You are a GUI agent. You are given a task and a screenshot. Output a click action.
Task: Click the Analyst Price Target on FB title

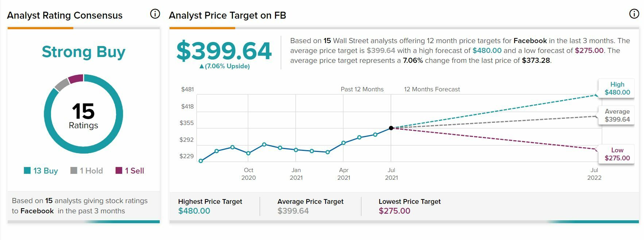(227, 15)
